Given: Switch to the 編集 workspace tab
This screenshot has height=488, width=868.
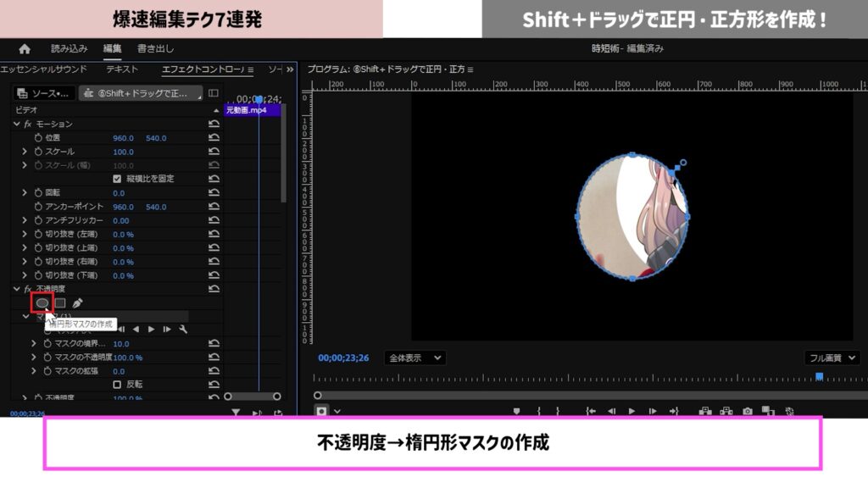Looking at the screenshot, I should point(113,48).
